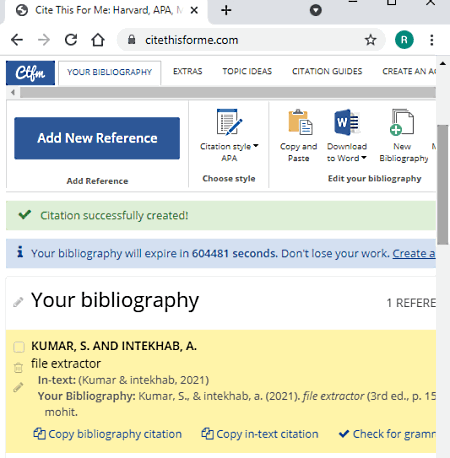This screenshot has height=458, width=450.
Task: Switch to the EXTRAS tab
Action: click(188, 71)
